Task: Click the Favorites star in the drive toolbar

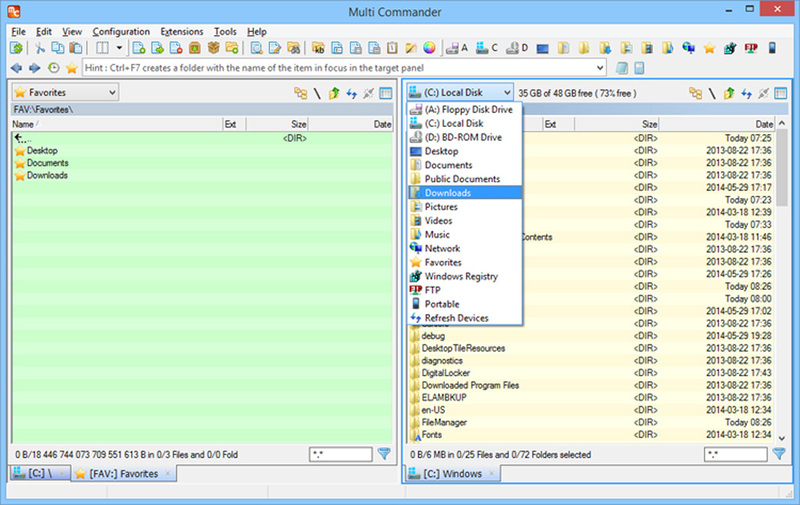Action: pos(709,48)
